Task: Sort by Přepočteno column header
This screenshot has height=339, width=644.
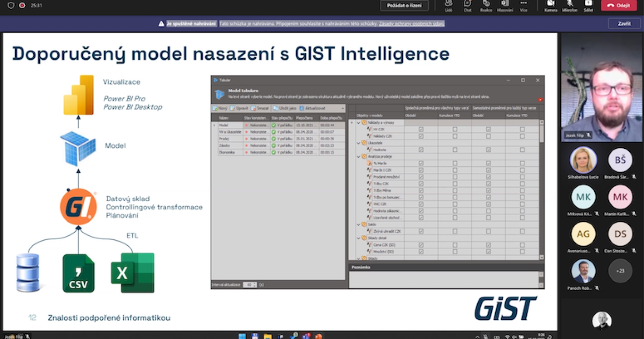Action: (x=306, y=118)
